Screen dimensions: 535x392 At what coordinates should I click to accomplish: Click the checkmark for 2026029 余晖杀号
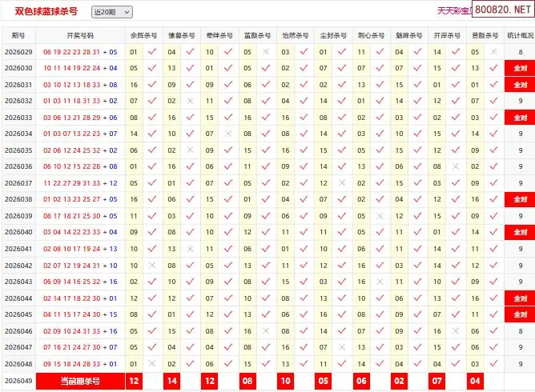(152, 52)
